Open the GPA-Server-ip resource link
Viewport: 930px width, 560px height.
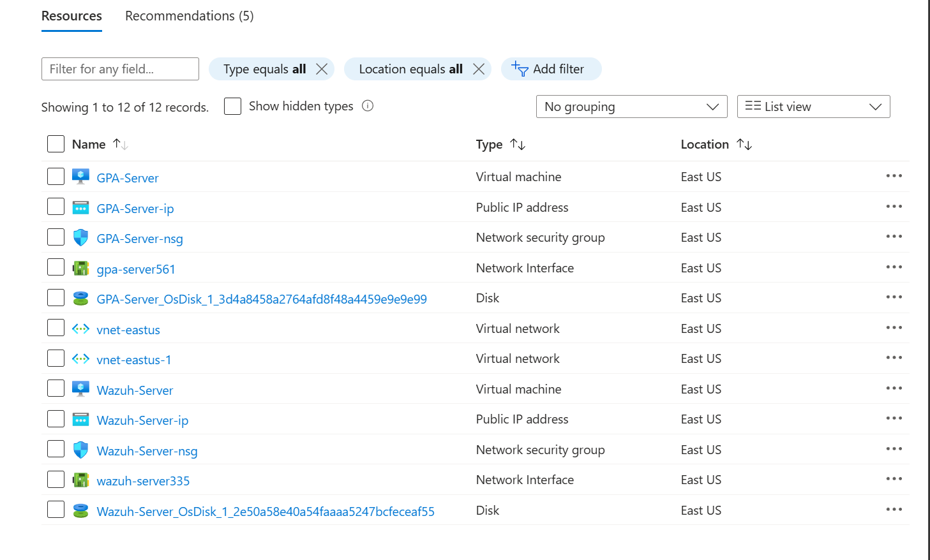pos(135,209)
